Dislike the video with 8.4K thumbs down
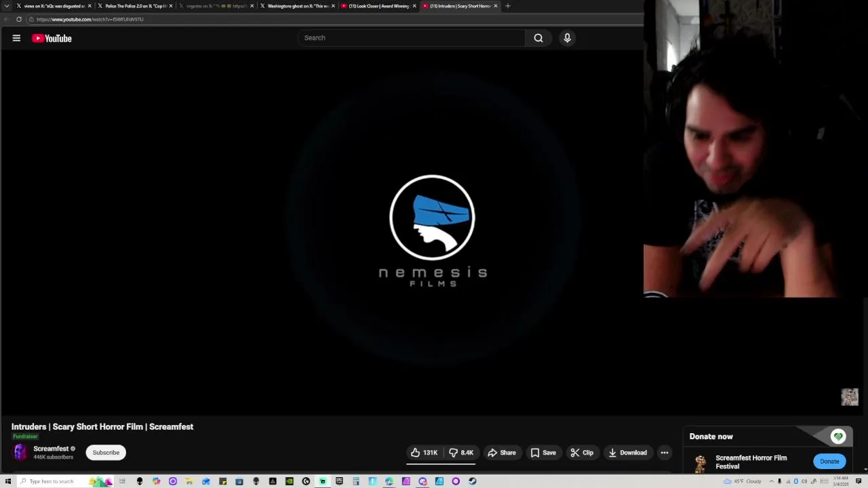This screenshot has width=868, height=488. click(x=460, y=453)
